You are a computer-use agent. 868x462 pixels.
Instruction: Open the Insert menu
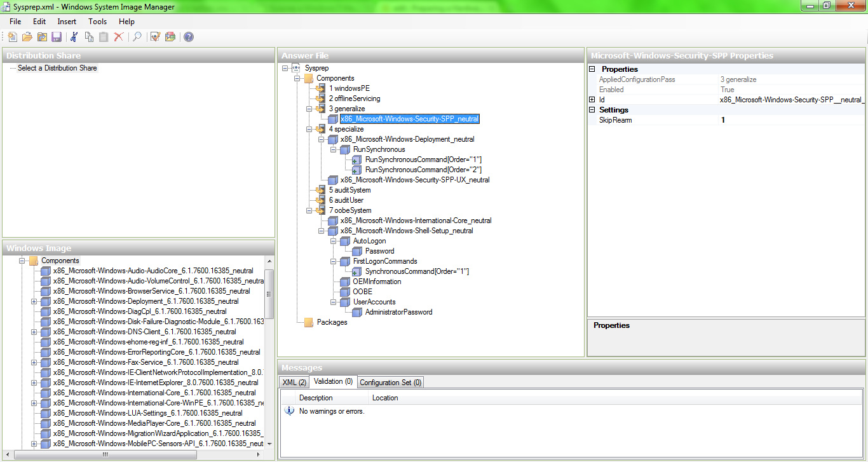click(67, 22)
